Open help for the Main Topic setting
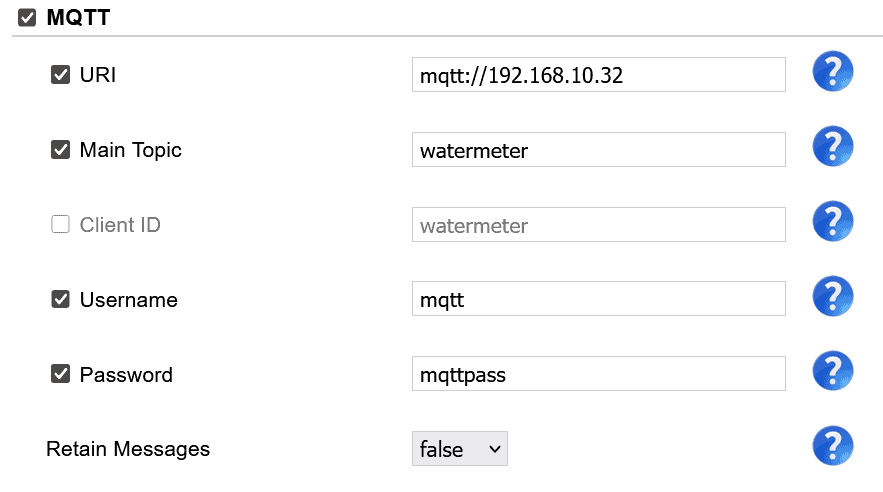This screenshot has width=883, height=492. pyautogui.click(x=832, y=146)
